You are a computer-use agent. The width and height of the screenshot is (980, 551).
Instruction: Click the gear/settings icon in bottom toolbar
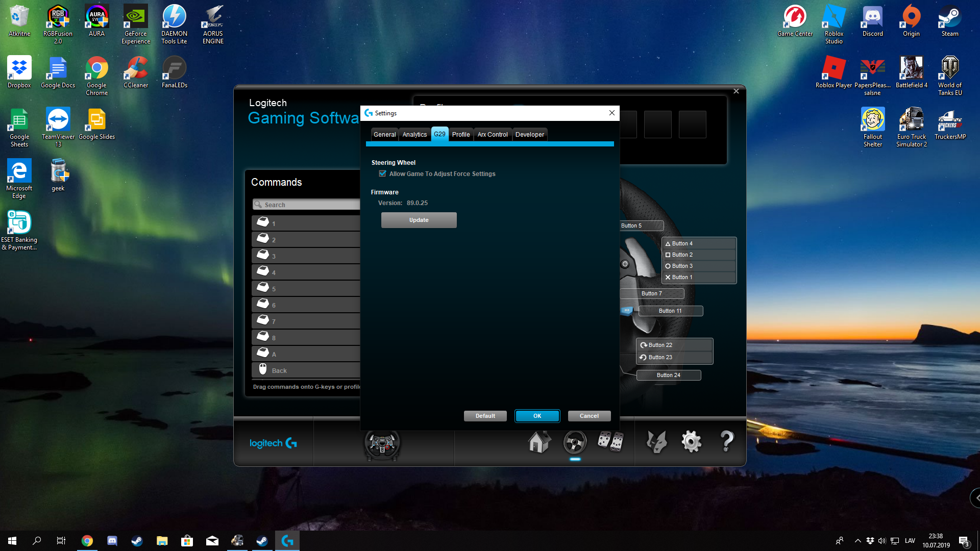click(691, 442)
